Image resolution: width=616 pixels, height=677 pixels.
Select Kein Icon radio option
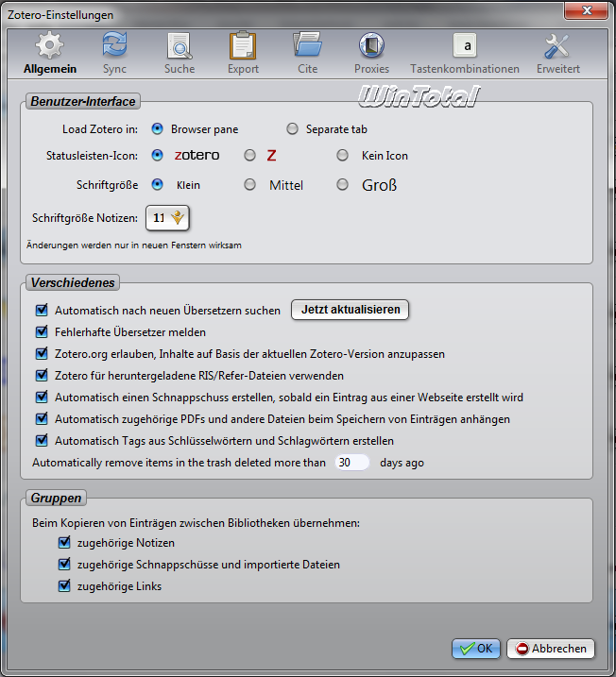point(343,155)
